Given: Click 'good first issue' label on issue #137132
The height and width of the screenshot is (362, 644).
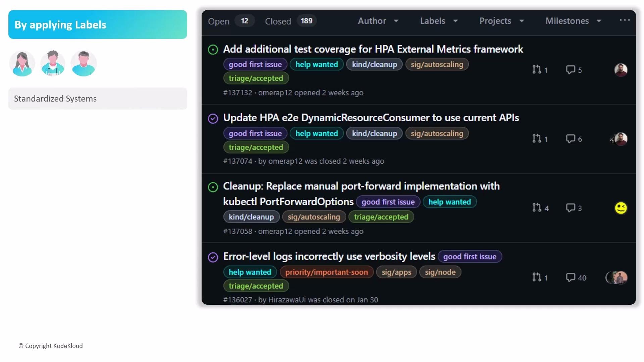Looking at the screenshot, I should click(x=255, y=64).
